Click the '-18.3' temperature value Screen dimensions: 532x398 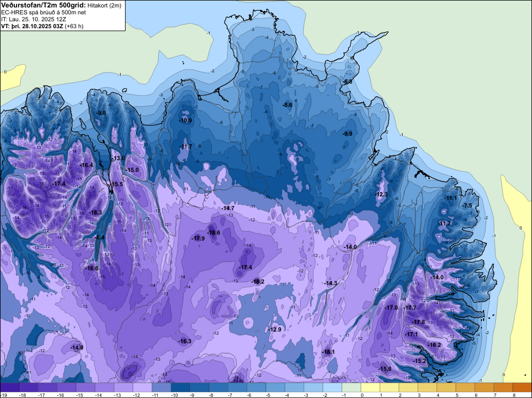[x=95, y=212]
